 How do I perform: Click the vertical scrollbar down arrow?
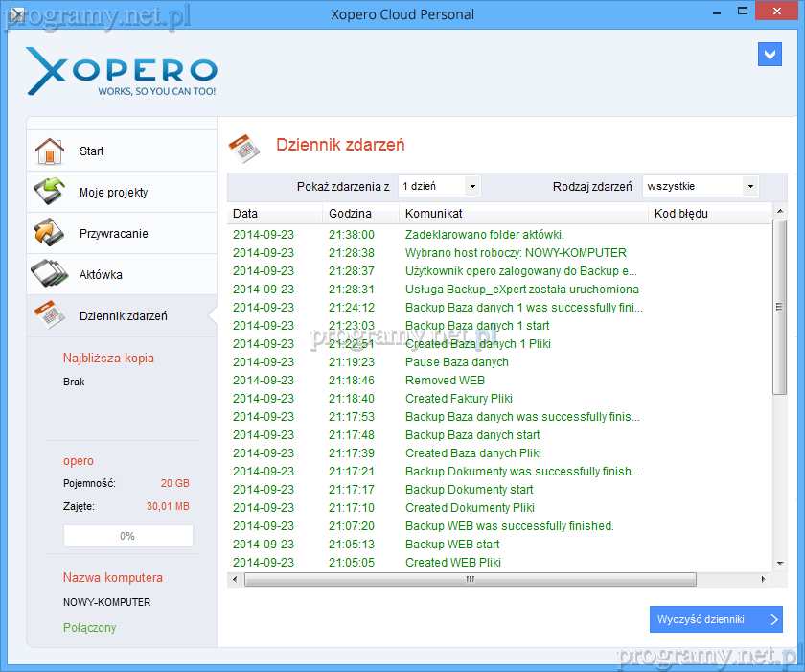tap(779, 564)
